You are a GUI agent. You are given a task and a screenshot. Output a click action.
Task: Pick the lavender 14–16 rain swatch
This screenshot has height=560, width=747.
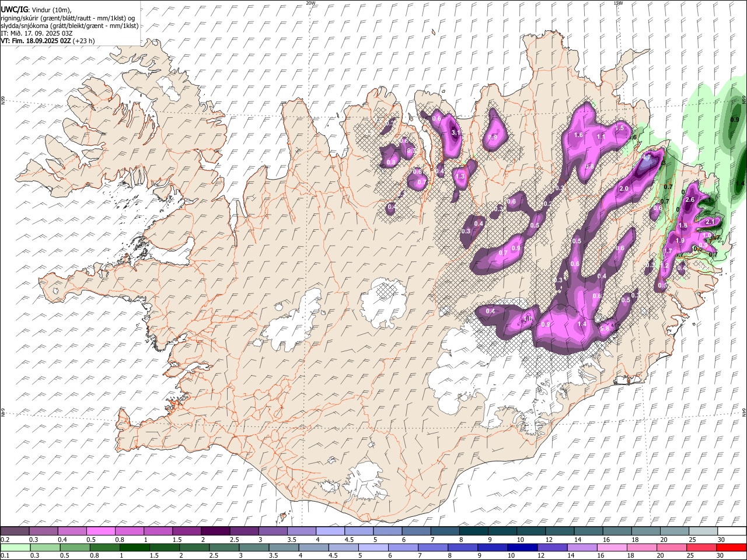coord(582,548)
